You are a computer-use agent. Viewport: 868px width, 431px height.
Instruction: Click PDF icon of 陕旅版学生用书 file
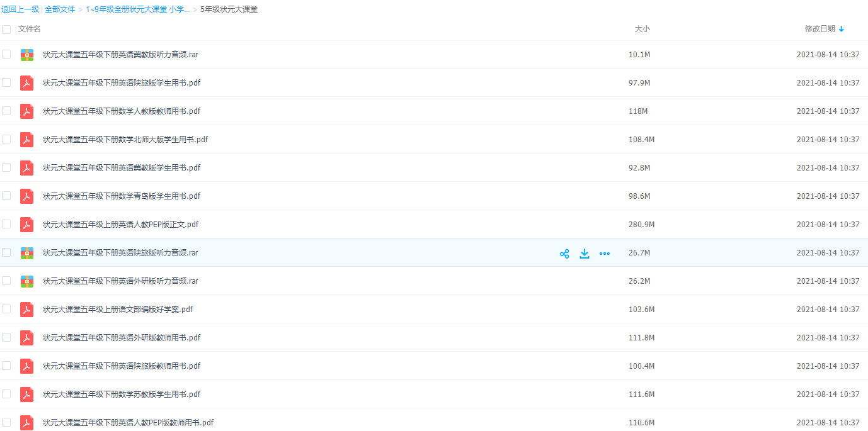coord(26,83)
